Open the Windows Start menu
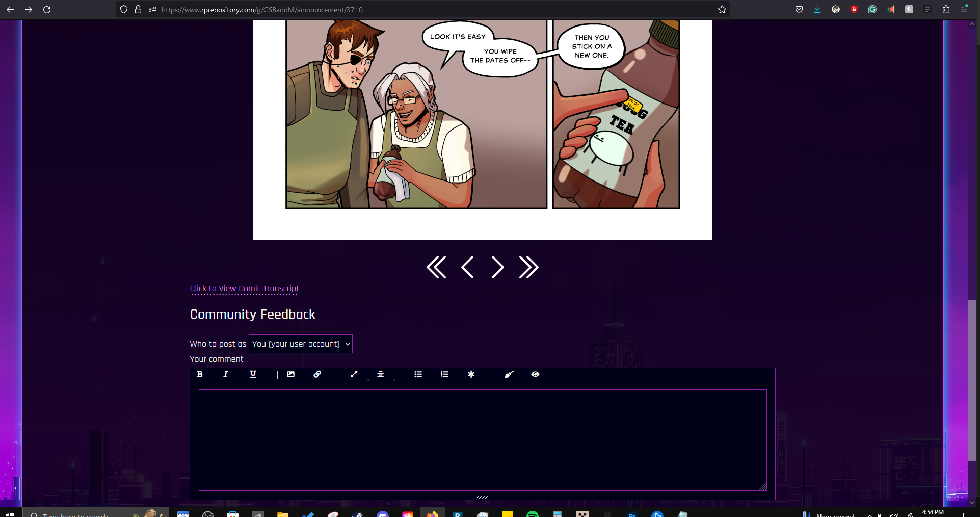This screenshot has height=517, width=980. pos(10,513)
